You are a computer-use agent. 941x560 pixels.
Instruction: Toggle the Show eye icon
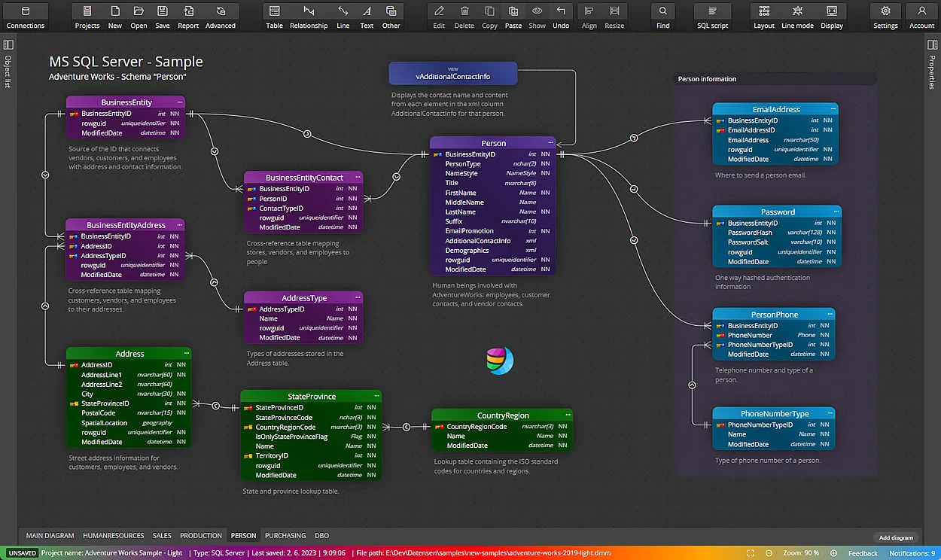coord(537,17)
